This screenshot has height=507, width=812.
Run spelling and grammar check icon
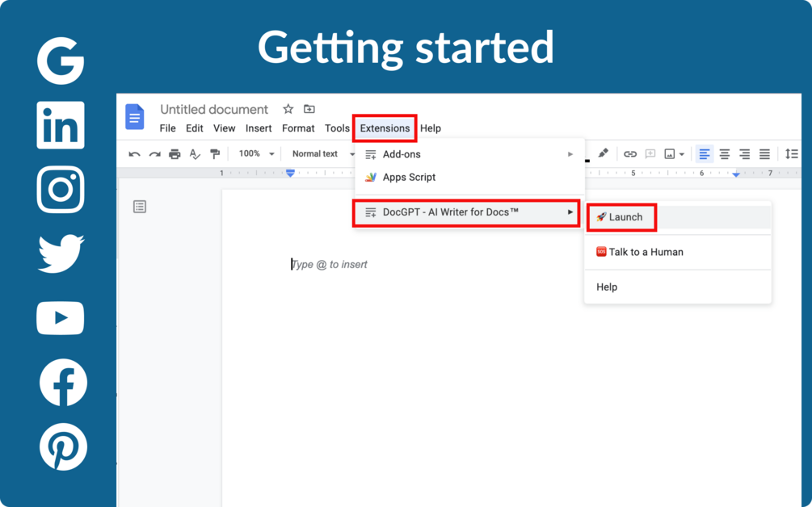click(x=195, y=154)
